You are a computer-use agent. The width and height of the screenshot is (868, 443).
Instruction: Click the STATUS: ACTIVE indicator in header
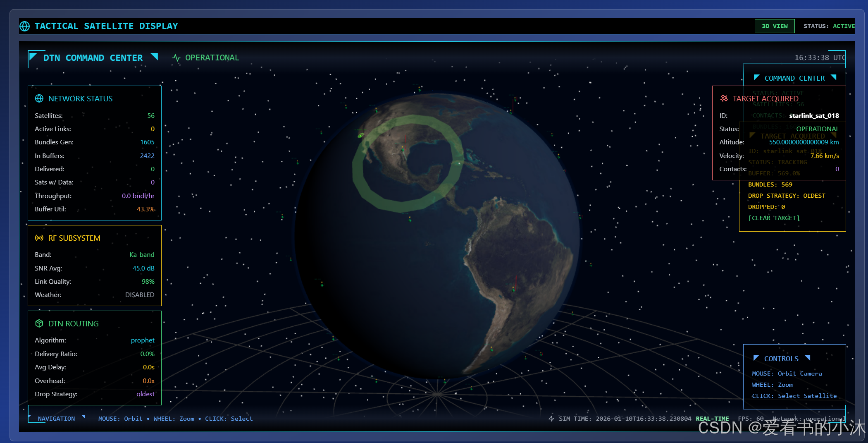tap(829, 26)
